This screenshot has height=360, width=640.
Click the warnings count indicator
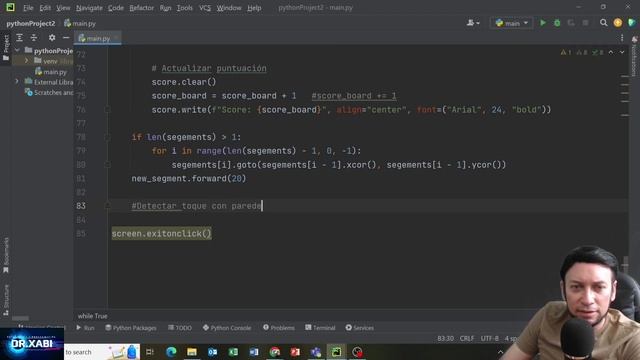point(566,52)
